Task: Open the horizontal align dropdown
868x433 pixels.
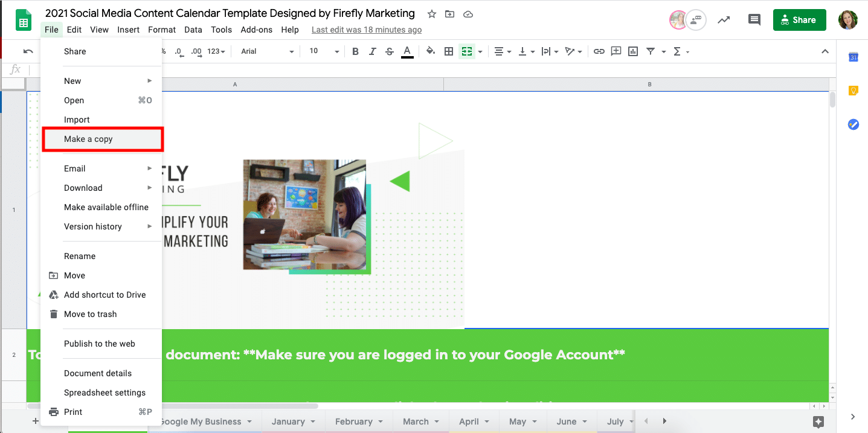Action: click(x=503, y=51)
